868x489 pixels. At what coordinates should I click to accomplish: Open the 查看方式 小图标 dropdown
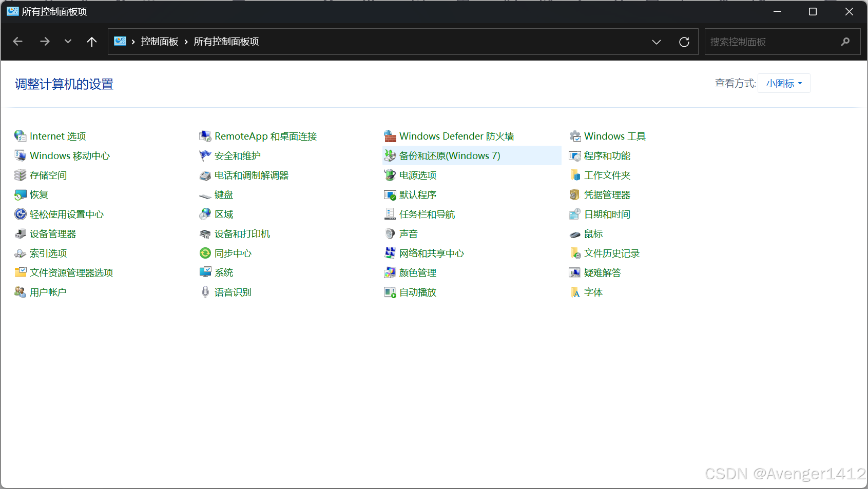click(784, 83)
